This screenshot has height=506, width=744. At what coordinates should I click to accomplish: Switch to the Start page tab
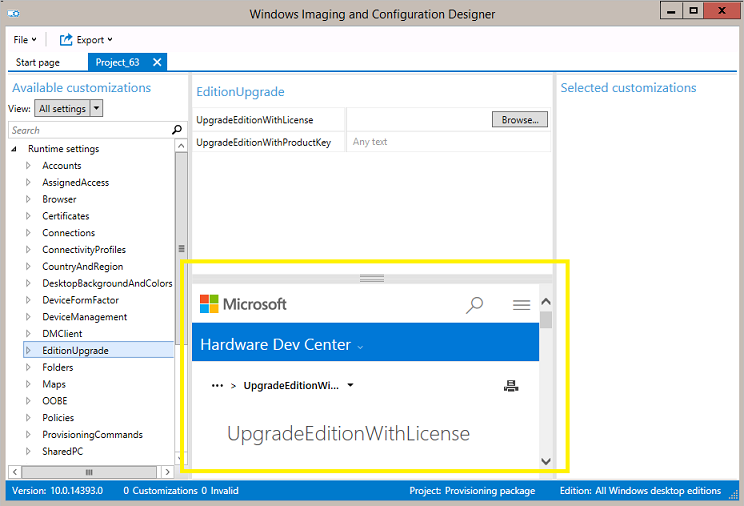tap(38, 62)
